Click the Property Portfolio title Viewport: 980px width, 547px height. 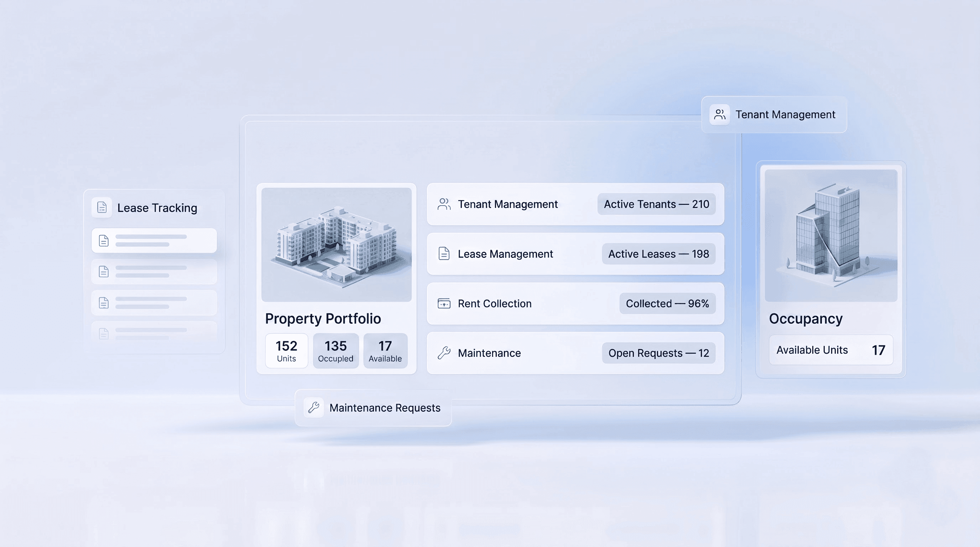[x=323, y=319]
